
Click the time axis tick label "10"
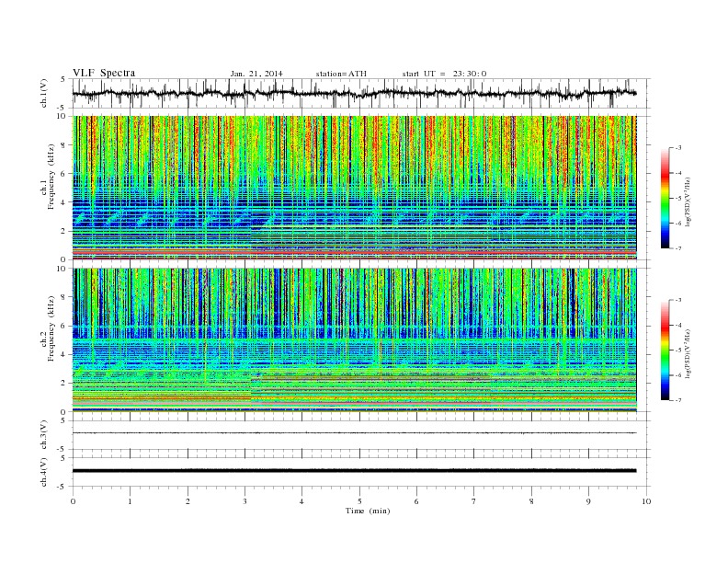(646, 501)
